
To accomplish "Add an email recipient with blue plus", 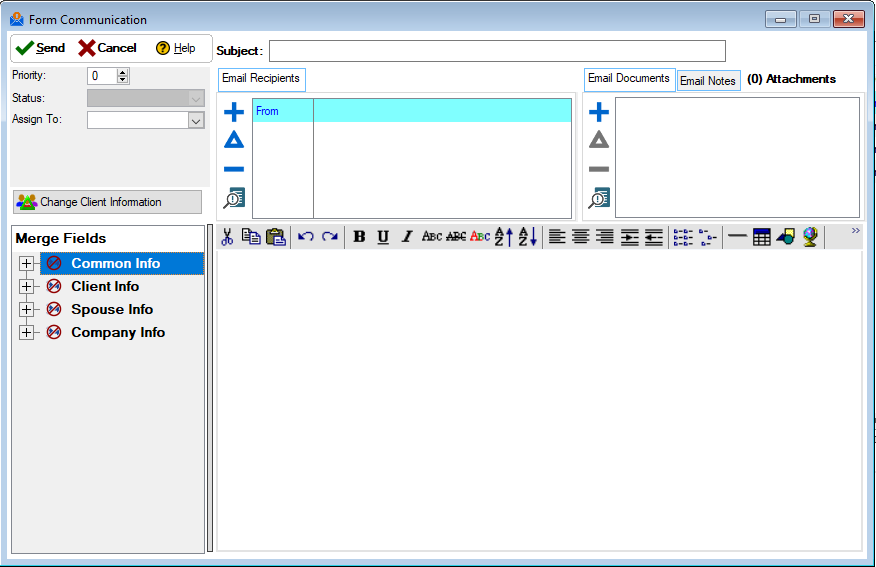I will pyautogui.click(x=234, y=112).
